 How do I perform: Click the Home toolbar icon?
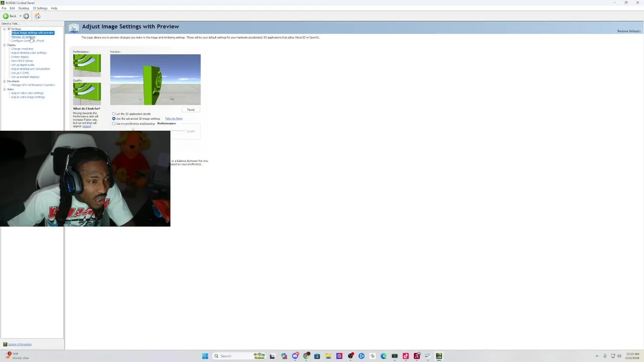[x=37, y=16]
